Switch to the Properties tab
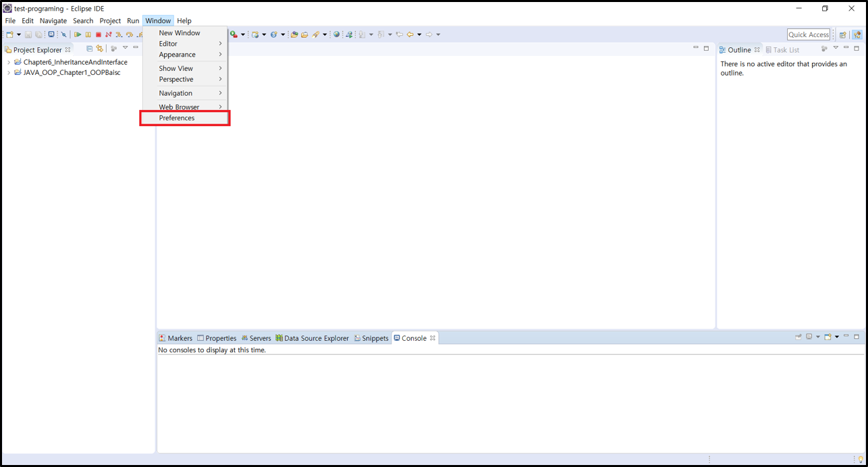Viewport: 868px width, 467px height. tap(217, 338)
